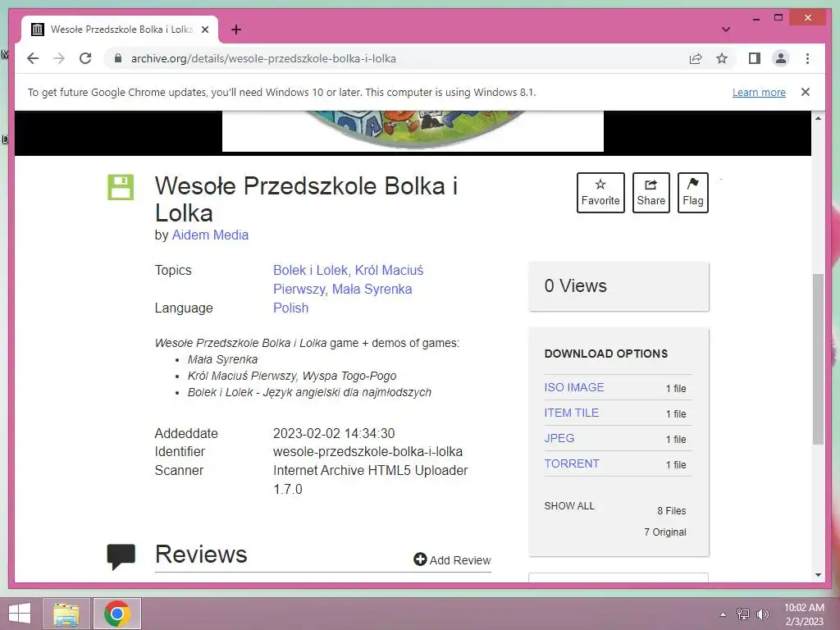Screen dimensions: 840x630
Task: Click the padlock site info icon
Action: click(x=118, y=58)
